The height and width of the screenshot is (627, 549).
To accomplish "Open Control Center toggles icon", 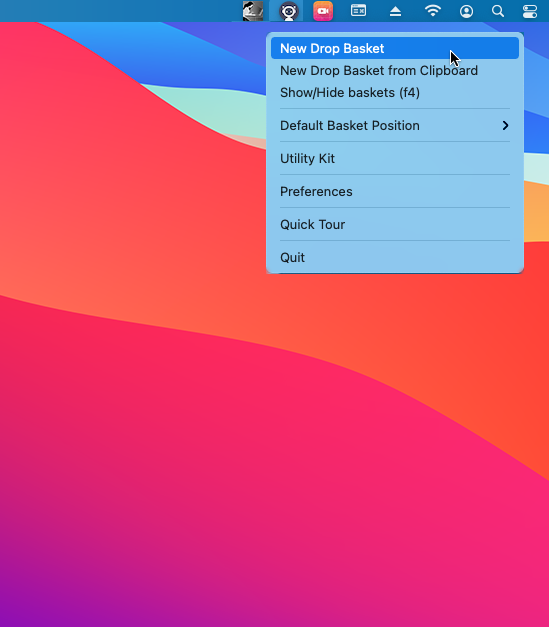I will click(530, 11).
